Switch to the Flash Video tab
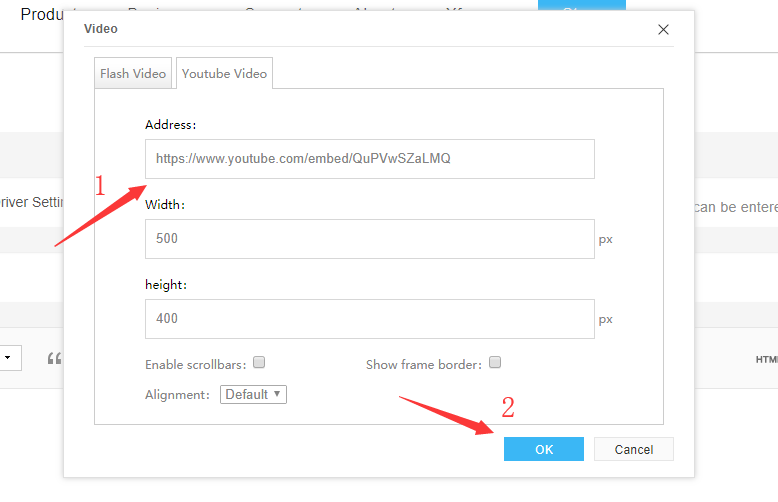Screen dimensions: 778x502 click(133, 73)
